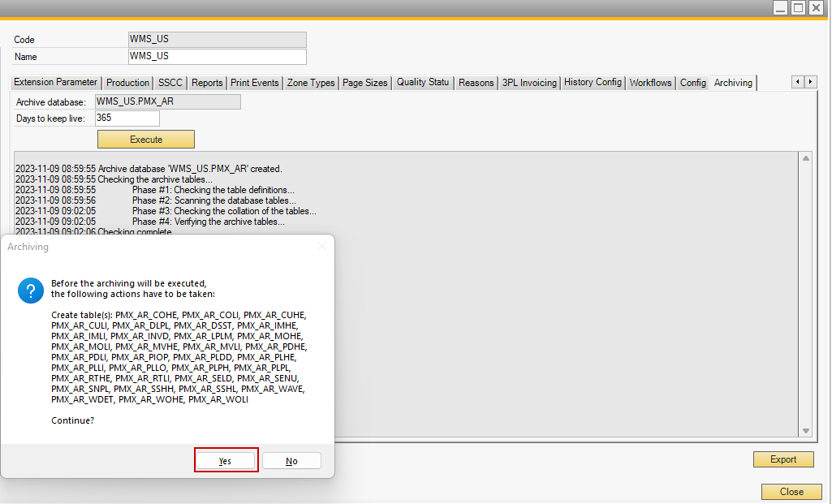Click the down arrow on the log scrollbar
This screenshot has width=832, height=504.
[806, 431]
